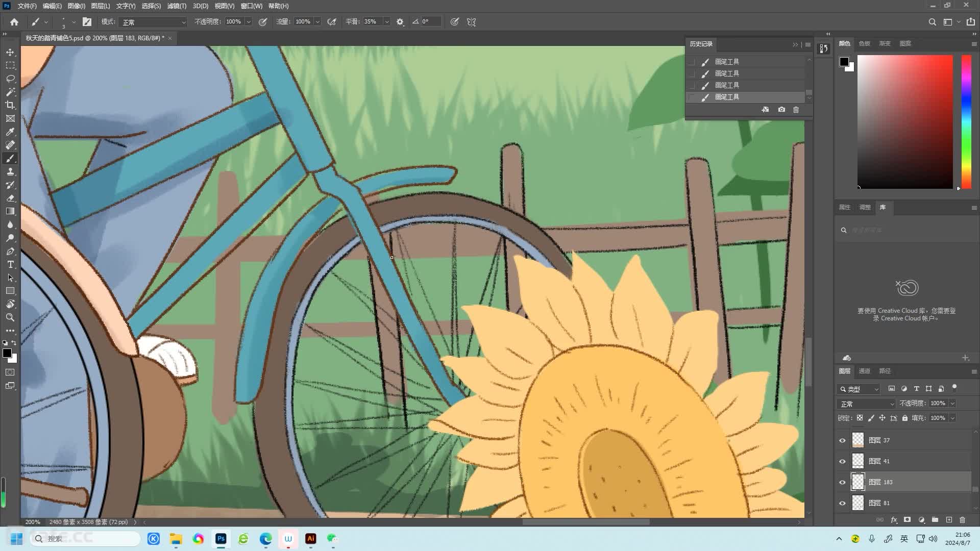
Task: Open the brush settings panel icon
Action: click(87, 22)
